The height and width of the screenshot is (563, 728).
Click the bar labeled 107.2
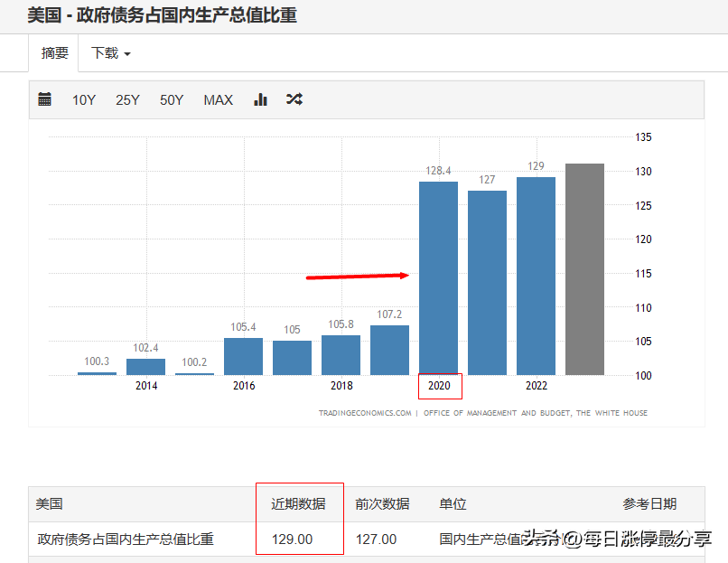click(389, 351)
